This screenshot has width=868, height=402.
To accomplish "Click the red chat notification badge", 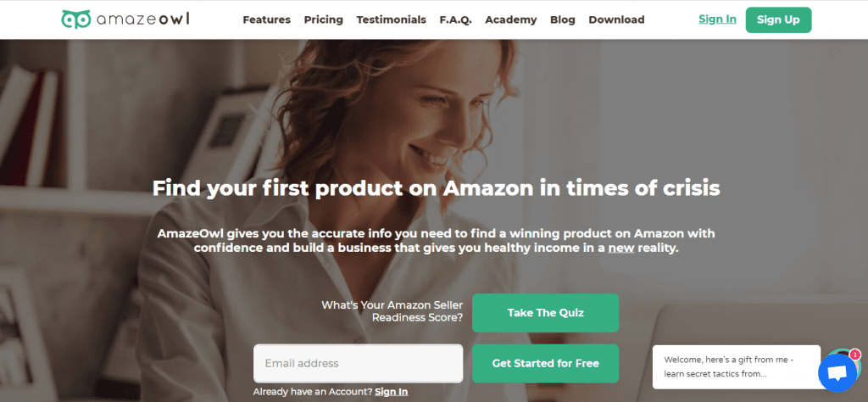I will pyautogui.click(x=854, y=354).
